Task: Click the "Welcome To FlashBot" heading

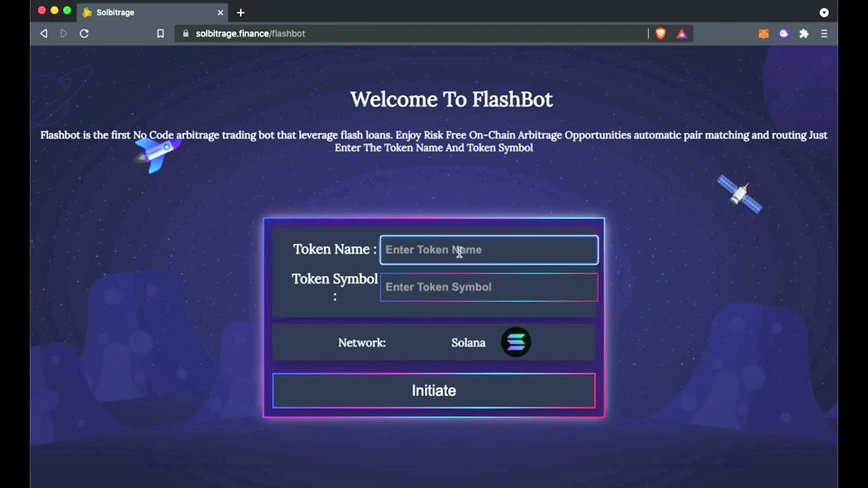Action: pos(452,99)
